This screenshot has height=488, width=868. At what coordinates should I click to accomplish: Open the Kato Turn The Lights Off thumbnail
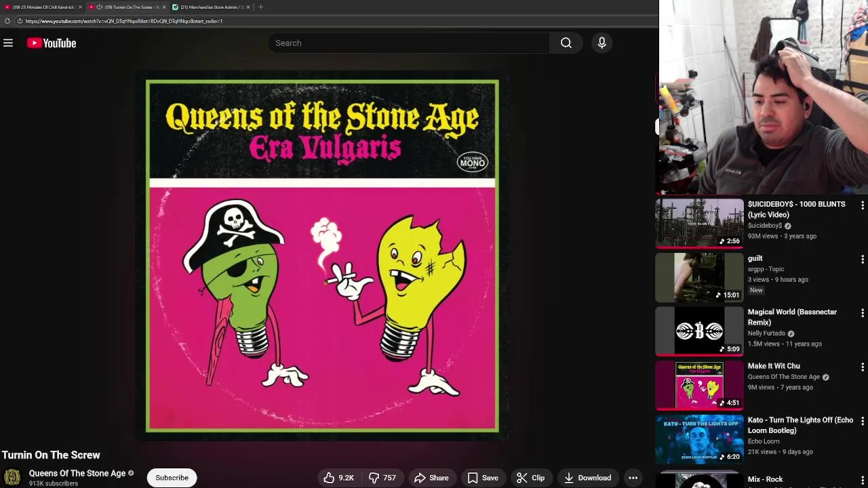(700, 439)
